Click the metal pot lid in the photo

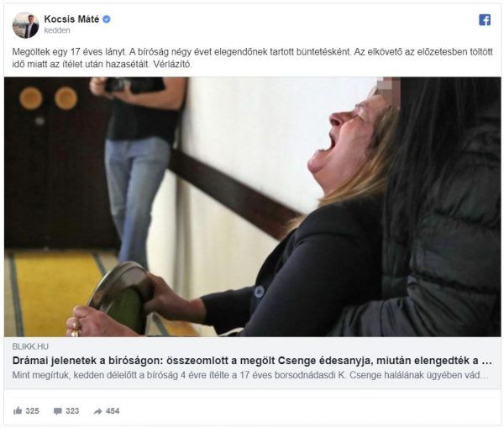(x=122, y=296)
